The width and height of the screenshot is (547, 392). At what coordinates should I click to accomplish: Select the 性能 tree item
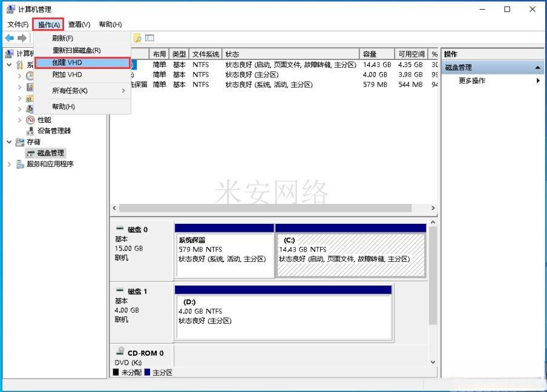pyautogui.click(x=44, y=120)
